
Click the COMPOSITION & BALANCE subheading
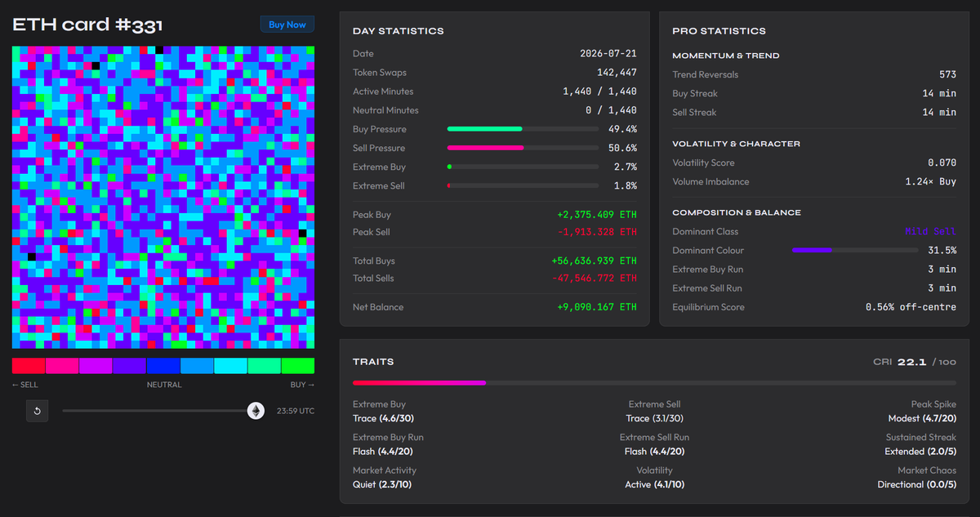pyautogui.click(x=737, y=212)
